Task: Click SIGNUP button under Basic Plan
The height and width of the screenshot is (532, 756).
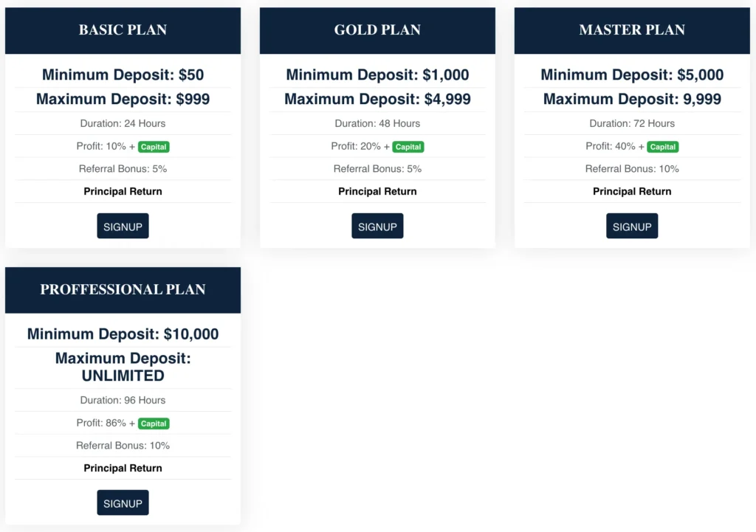Action: click(x=123, y=226)
